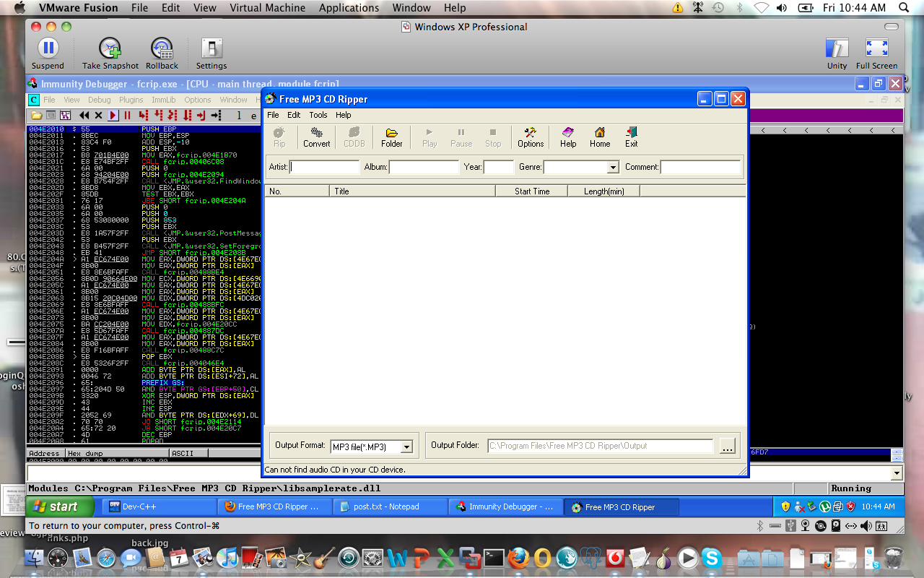
Task: Click the No. column header
Action: (297, 191)
